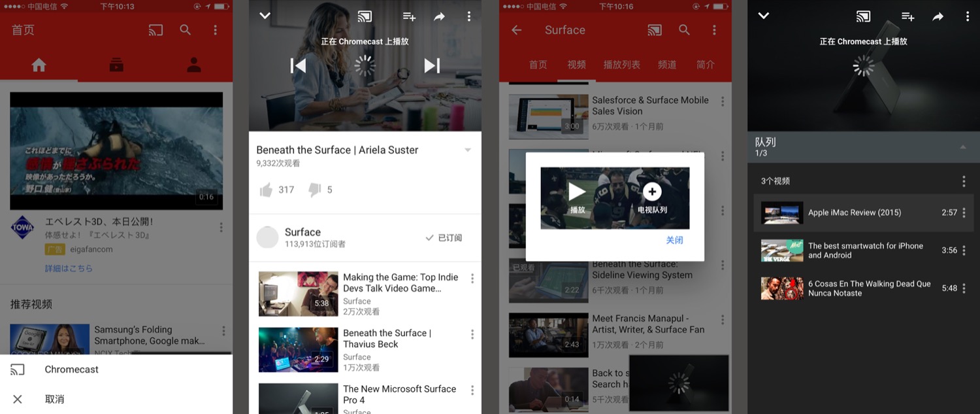Like the video with 317 thumbs-up
Screen dimensions: 980x414
(266, 190)
